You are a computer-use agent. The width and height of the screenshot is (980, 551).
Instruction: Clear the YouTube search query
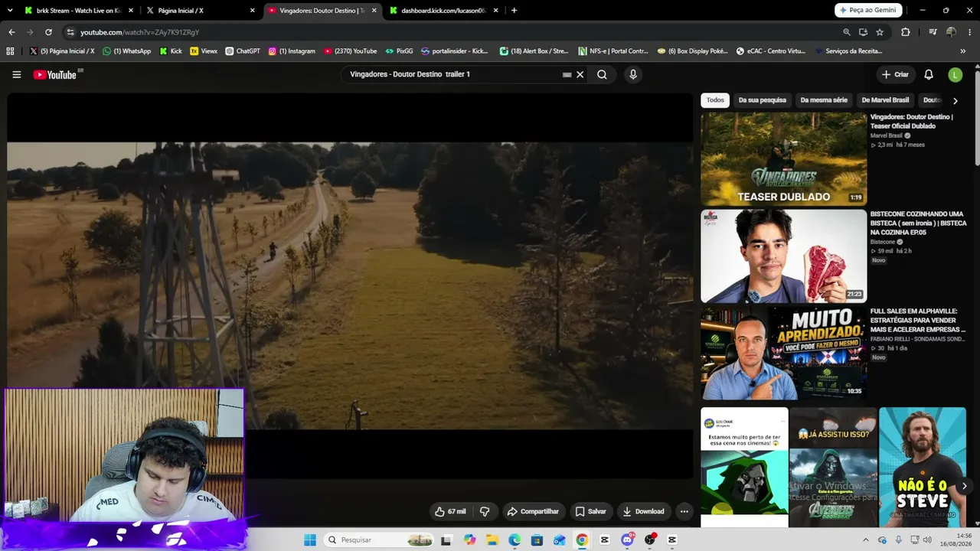point(580,74)
